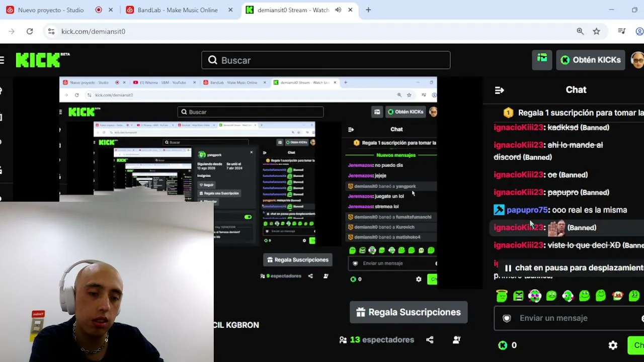Open ignacioKiii23's name on the "kadkksd" message
Screen dimensions: 644x362
click(x=519, y=128)
